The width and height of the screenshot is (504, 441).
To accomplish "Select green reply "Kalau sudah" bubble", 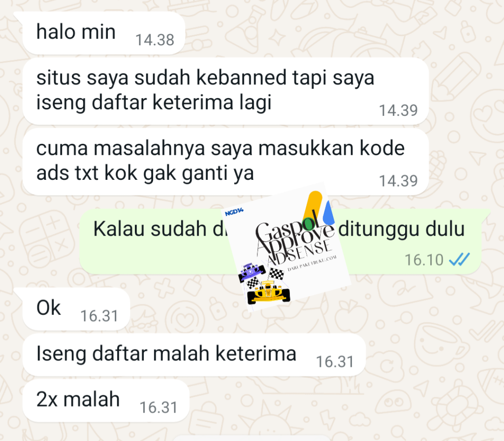I will pyautogui.click(x=280, y=242).
